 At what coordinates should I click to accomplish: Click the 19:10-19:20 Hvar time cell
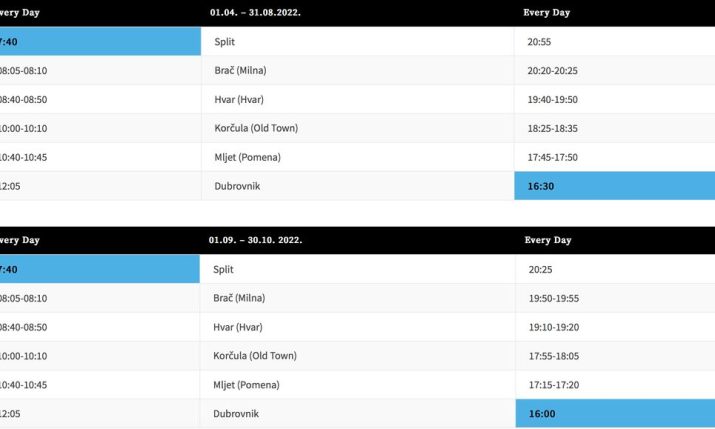pyautogui.click(x=553, y=327)
